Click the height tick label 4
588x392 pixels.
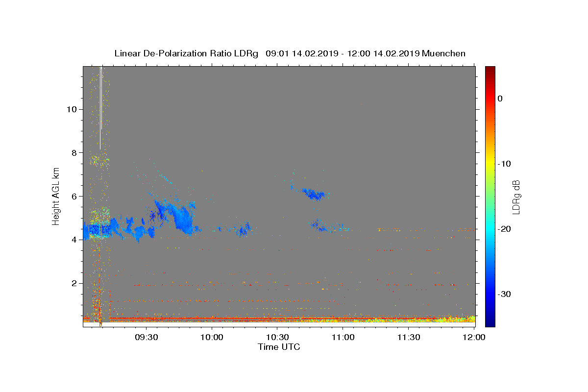point(73,240)
